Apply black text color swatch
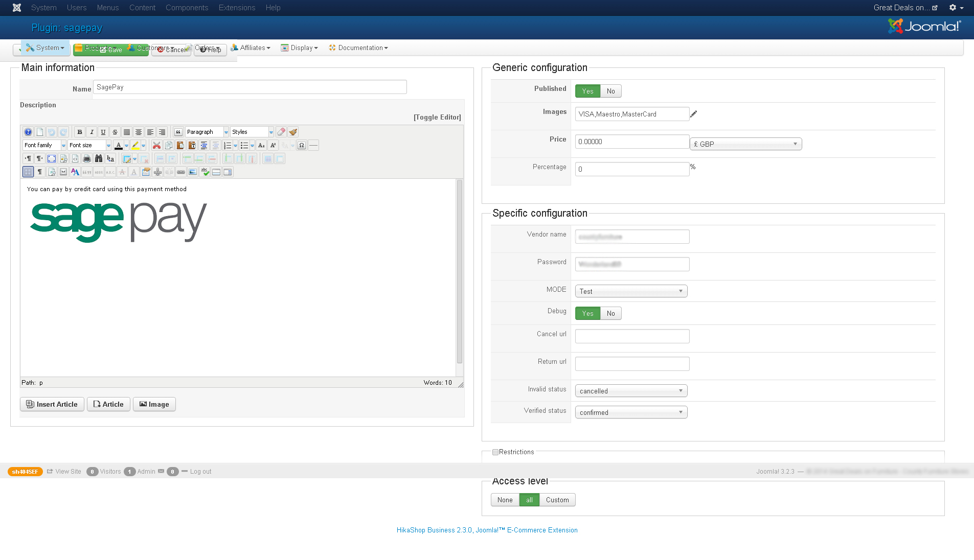This screenshot has height=560, width=974. pyautogui.click(x=119, y=145)
